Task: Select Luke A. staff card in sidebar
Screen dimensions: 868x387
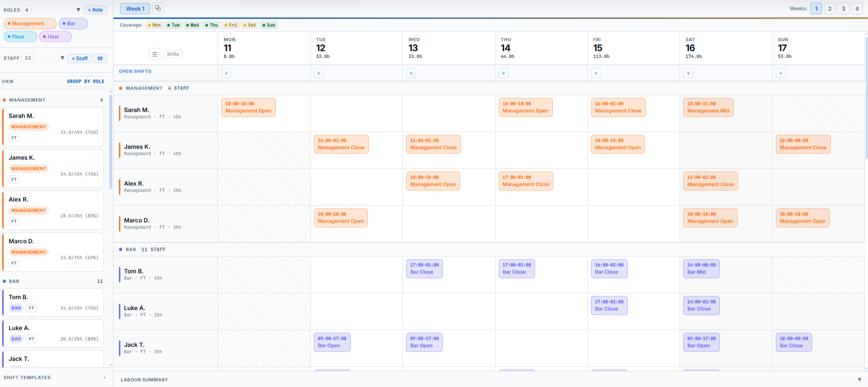Action: pyautogui.click(x=53, y=333)
